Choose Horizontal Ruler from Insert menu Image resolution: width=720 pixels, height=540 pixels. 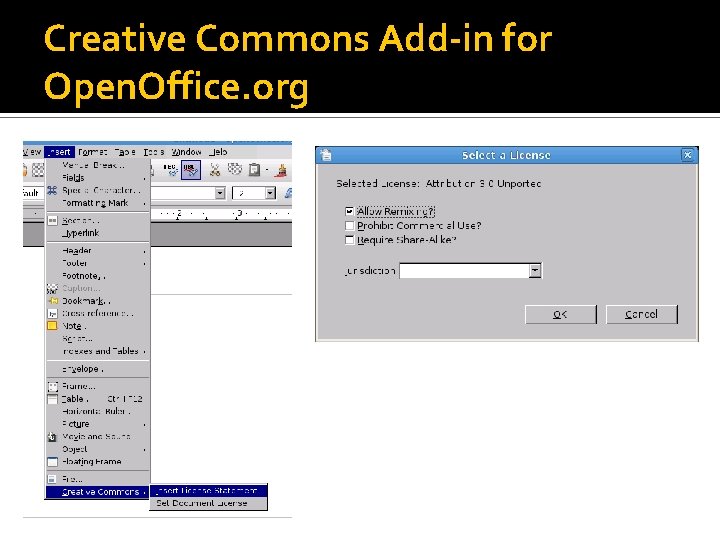pos(98,411)
